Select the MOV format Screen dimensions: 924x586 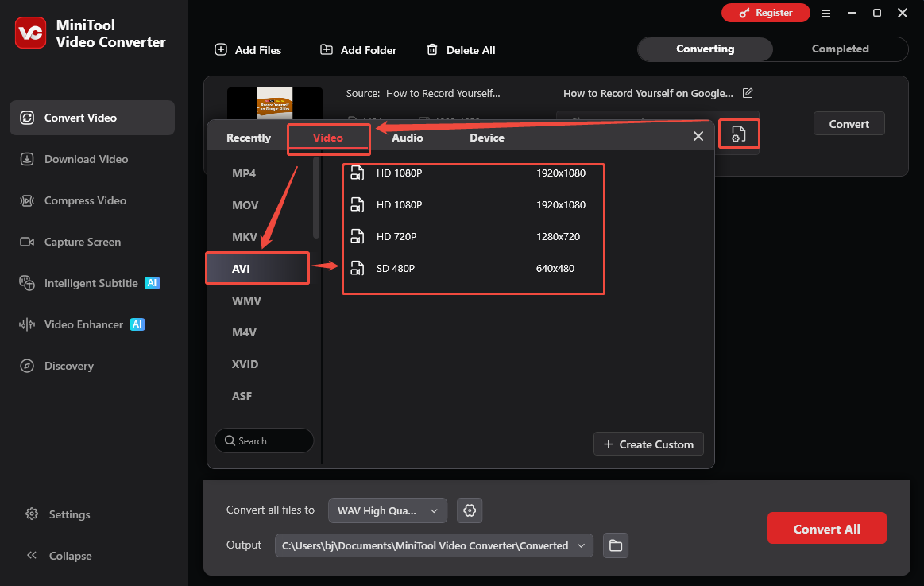(245, 205)
